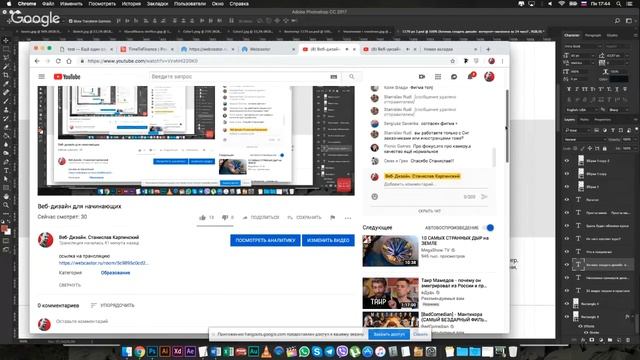640x360 pixels.
Task: Create new layer from Layers panel footer
Action: (x=619, y=340)
